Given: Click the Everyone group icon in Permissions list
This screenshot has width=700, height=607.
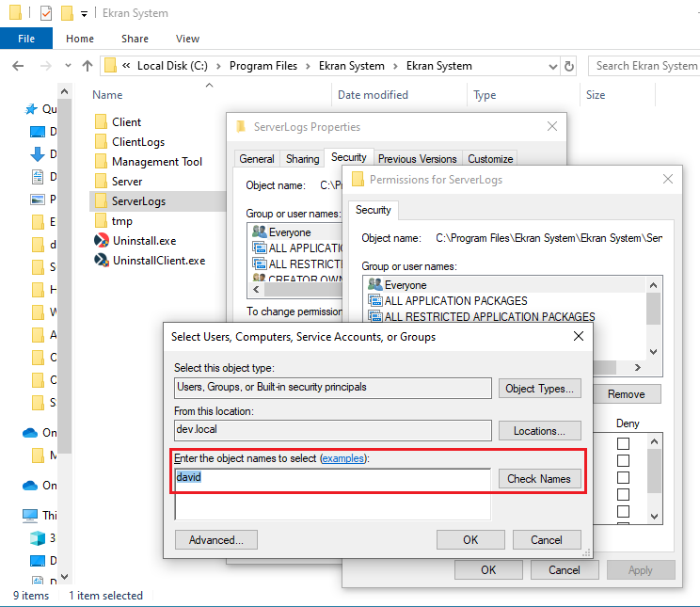Looking at the screenshot, I should 374,284.
